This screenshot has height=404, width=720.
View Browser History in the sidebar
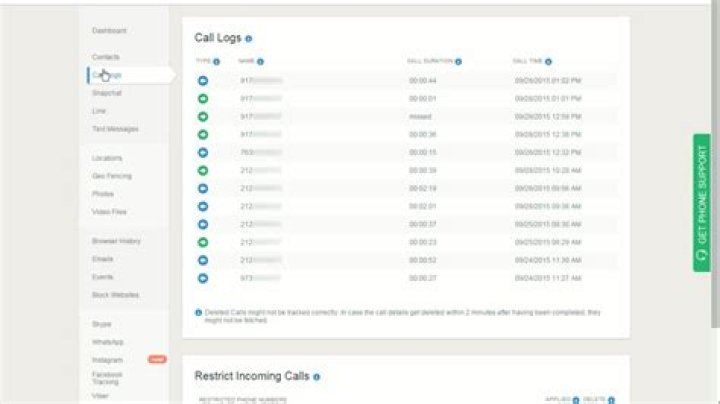click(x=116, y=241)
